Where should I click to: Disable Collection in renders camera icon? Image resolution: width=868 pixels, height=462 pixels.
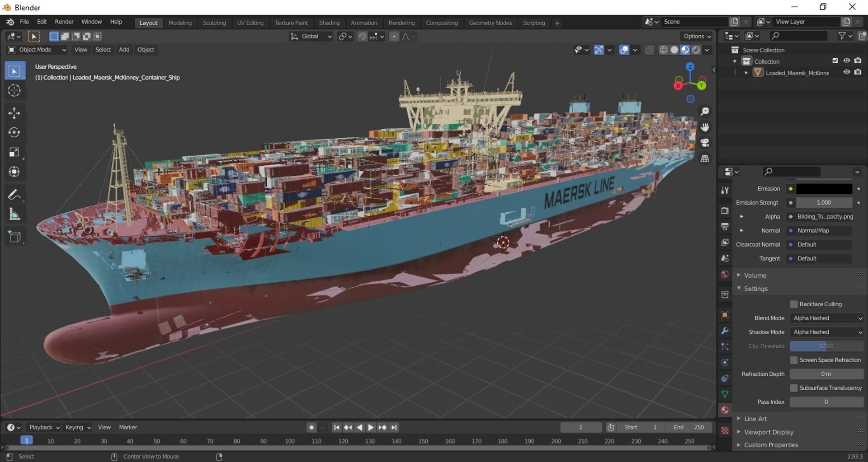[858, 61]
